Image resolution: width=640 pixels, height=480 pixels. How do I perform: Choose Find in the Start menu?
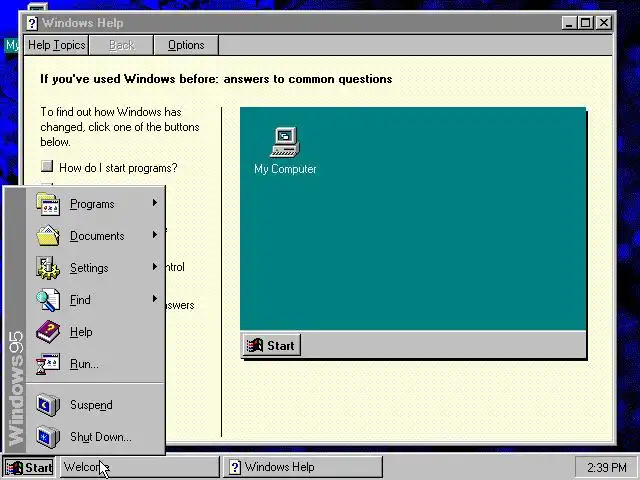[96, 300]
